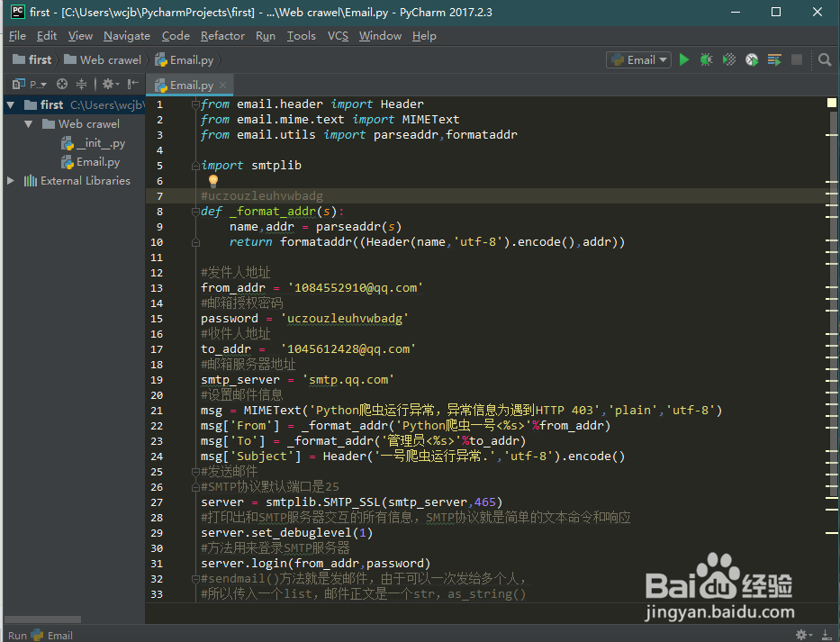Fold the sendmail comment block at line 32
The width and height of the screenshot is (840, 642).
tap(195, 579)
